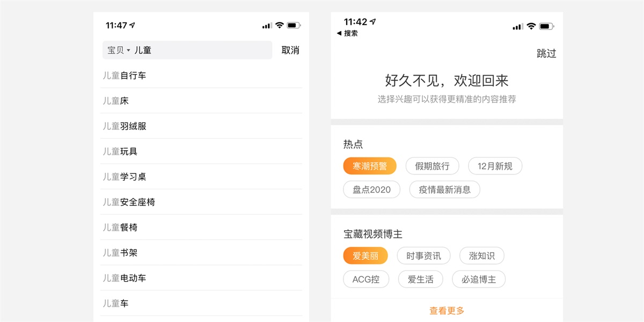Viewport: 644px width, 322px height.
Task: Select the 爱生活 blogger tag
Action: 421,279
